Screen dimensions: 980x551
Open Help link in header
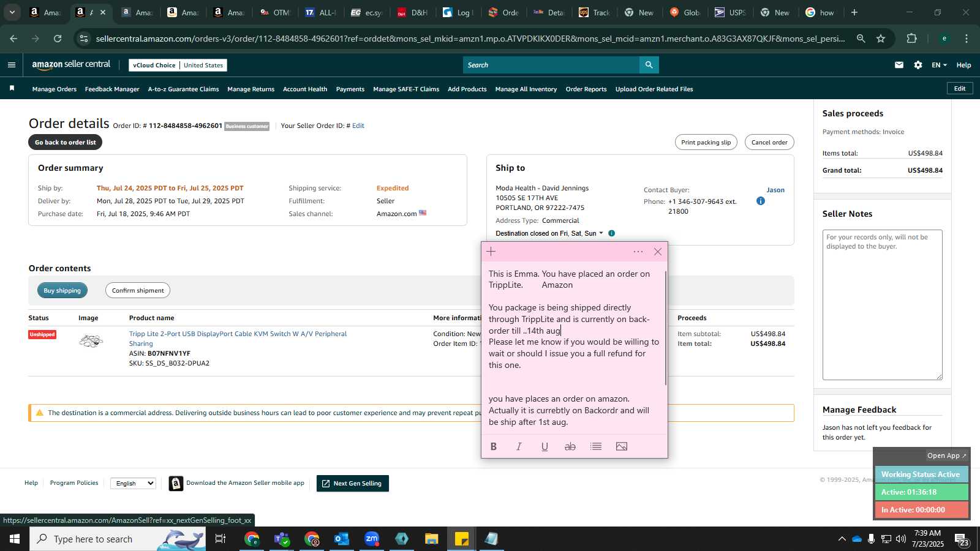click(x=963, y=65)
